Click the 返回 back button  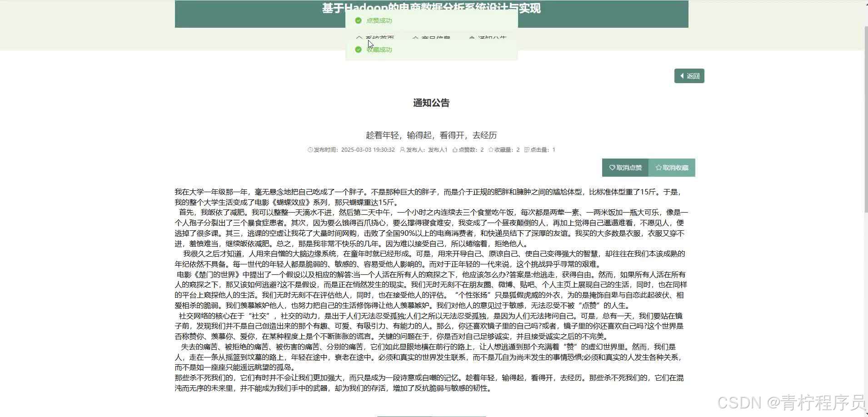(x=688, y=75)
